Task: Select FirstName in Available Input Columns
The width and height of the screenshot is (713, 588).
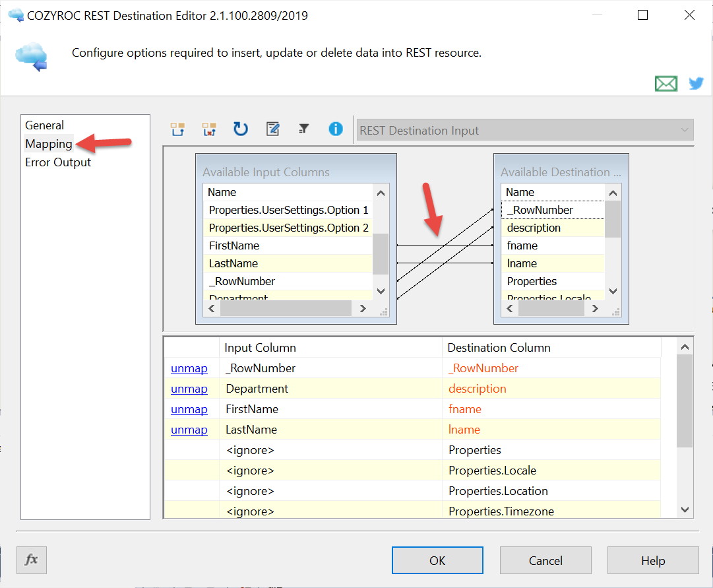Action: pos(288,245)
